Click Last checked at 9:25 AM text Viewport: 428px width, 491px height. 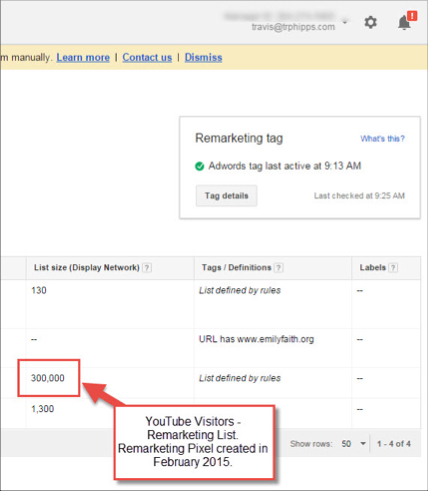359,196
